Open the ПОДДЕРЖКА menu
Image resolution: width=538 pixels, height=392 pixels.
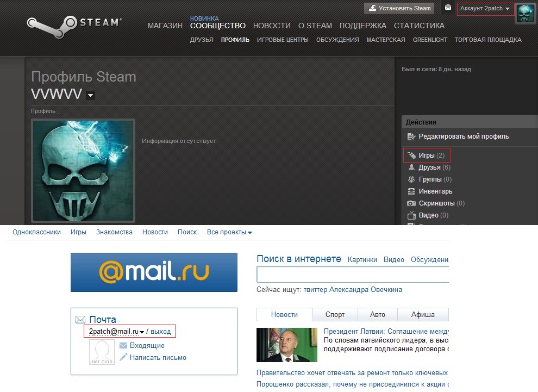[362, 26]
